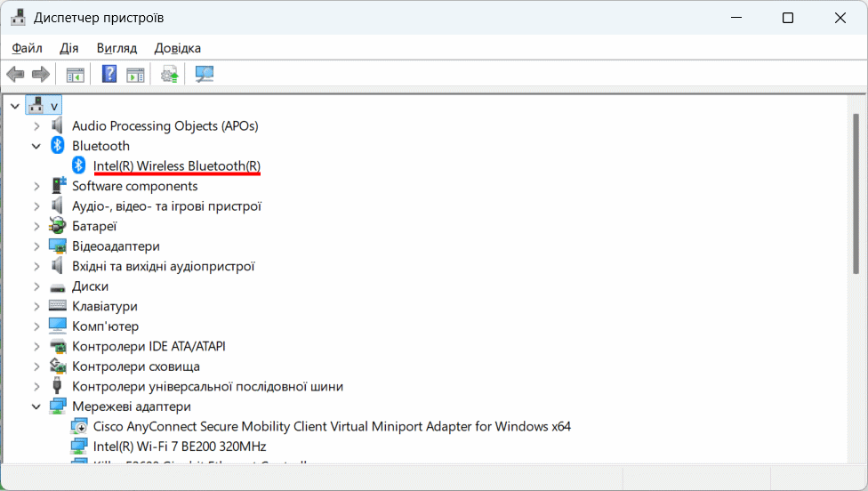Expand Audio Processing Objects (APOs) node
Image resolution: width=868 pixels, height=491 pixels.
36,126
